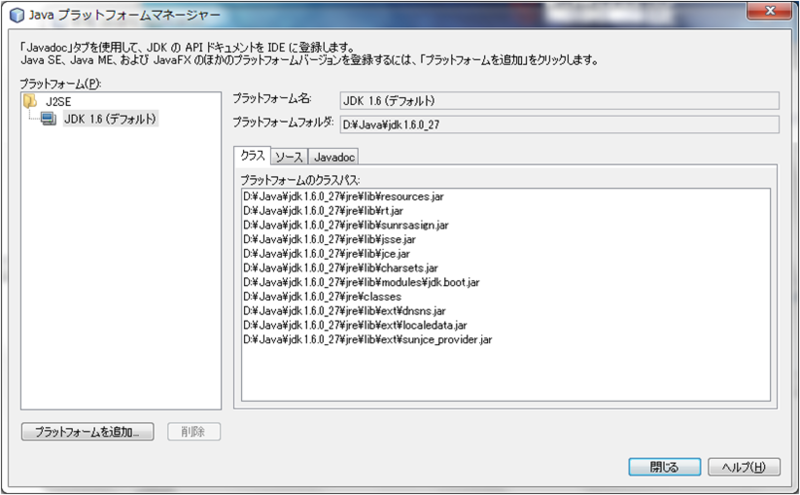Screen dimensions: 800x495
Task: Click the 閉じる button
Action: point(664,466)
